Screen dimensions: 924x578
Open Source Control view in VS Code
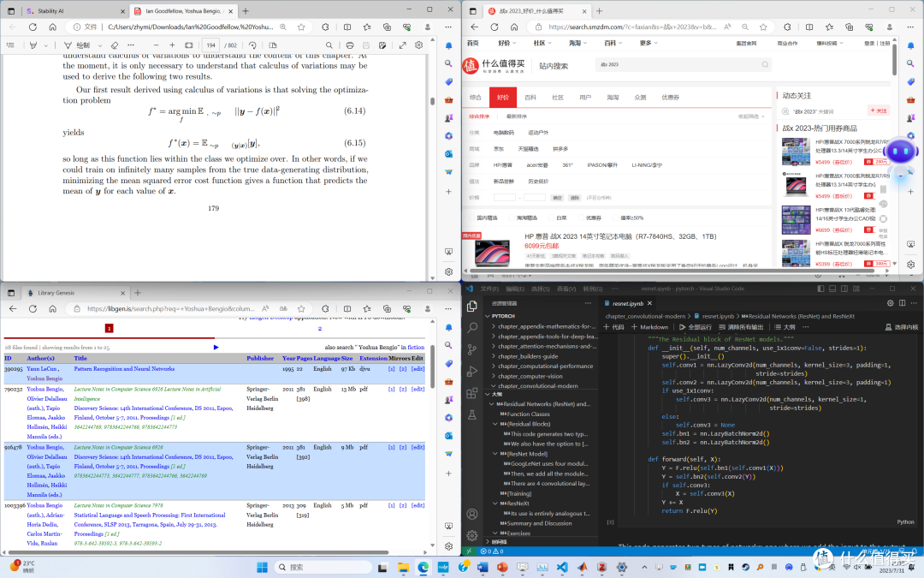[472, 349]
